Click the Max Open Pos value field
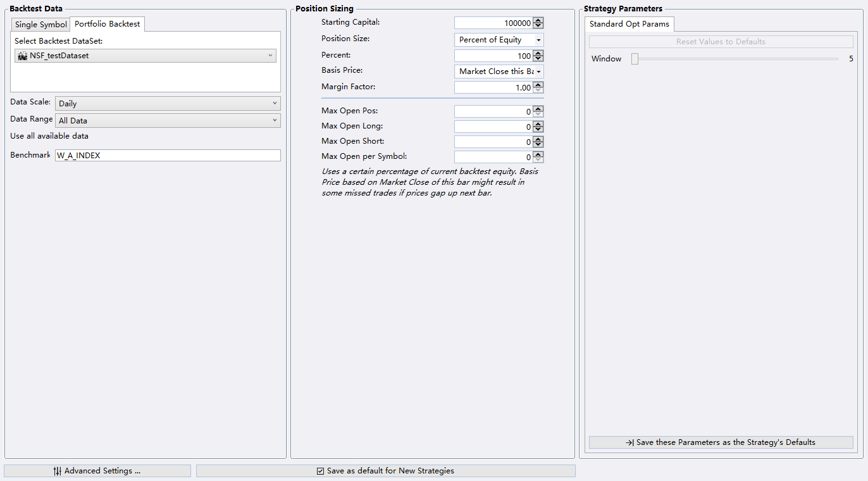The image size is (868, 481). click(493, 111)
